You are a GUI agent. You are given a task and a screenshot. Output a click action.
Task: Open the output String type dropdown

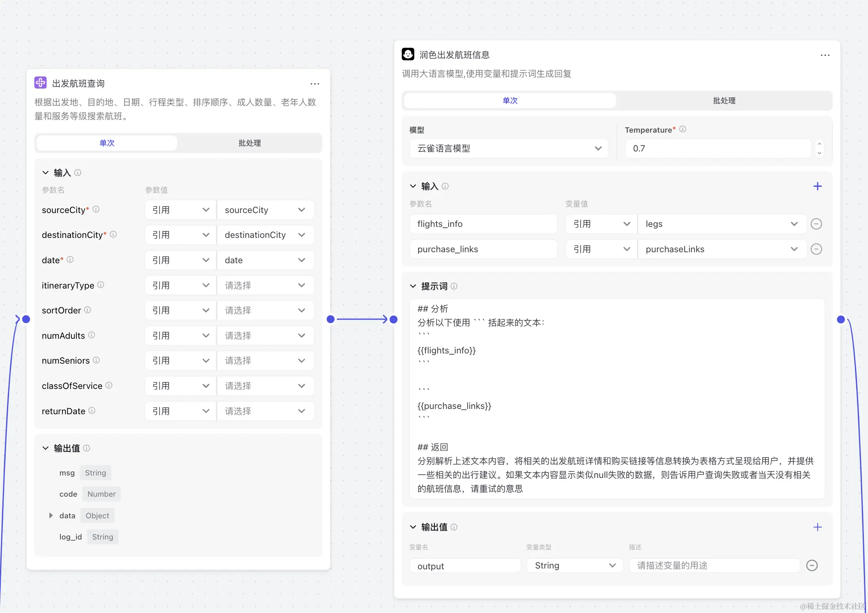[x=574, y=566]
